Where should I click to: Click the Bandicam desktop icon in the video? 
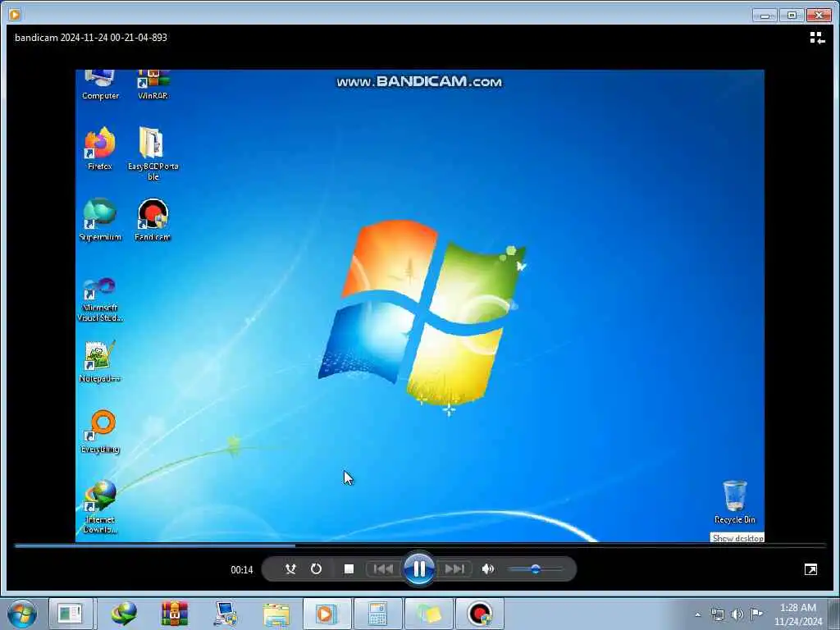click(x=153, y=220)
